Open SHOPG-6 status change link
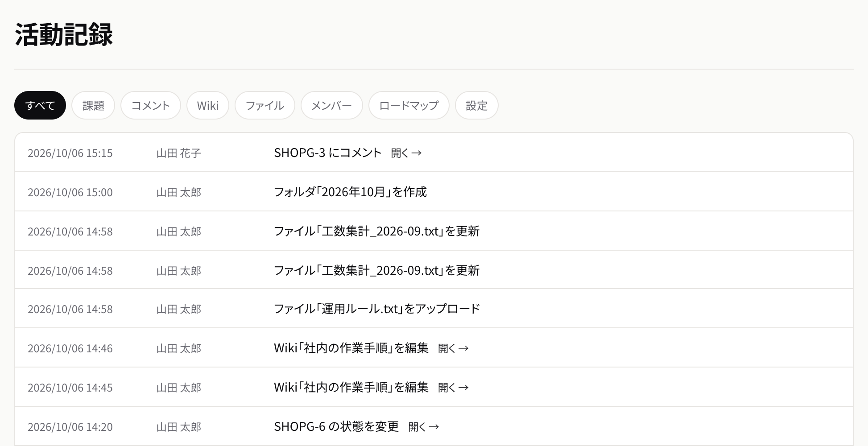Viewport: 868px width, 446px height. click(x=424, y=427)
